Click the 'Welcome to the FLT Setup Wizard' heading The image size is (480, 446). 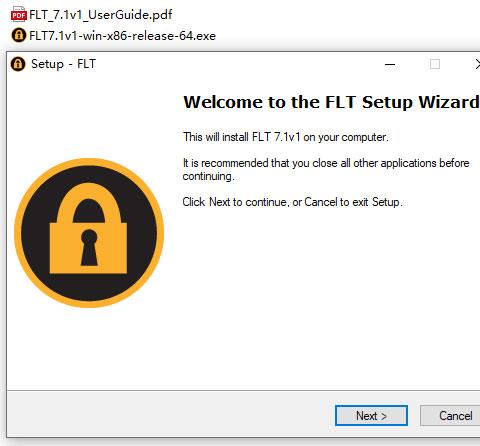331,102
